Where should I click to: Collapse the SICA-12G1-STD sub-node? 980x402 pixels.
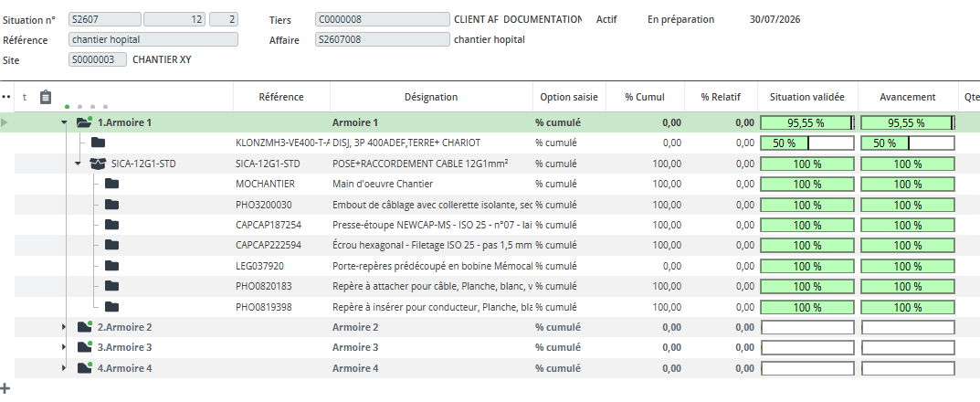tap(78, 164)
